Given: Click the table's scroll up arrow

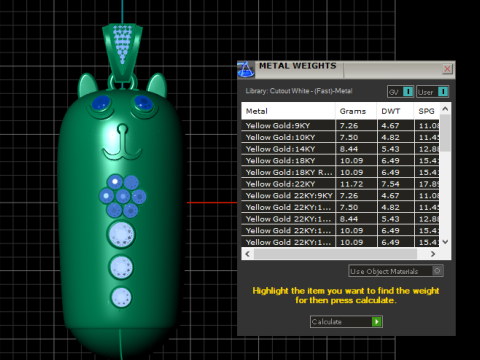Looking at the screenshot, I should click(445, 109).
